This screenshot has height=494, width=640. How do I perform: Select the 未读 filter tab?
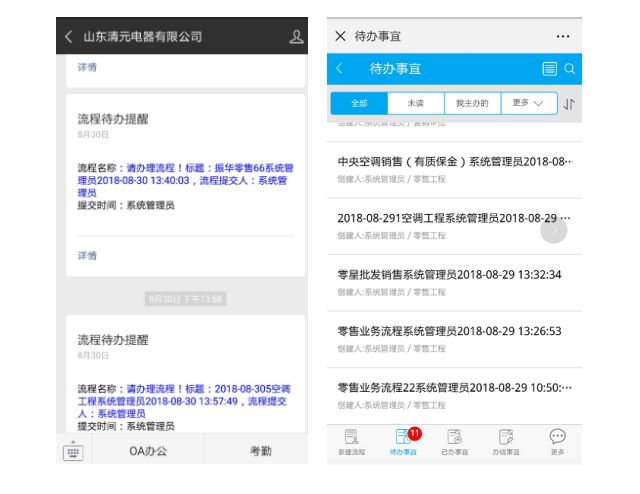pyautogui.click(x=416, y=103)
